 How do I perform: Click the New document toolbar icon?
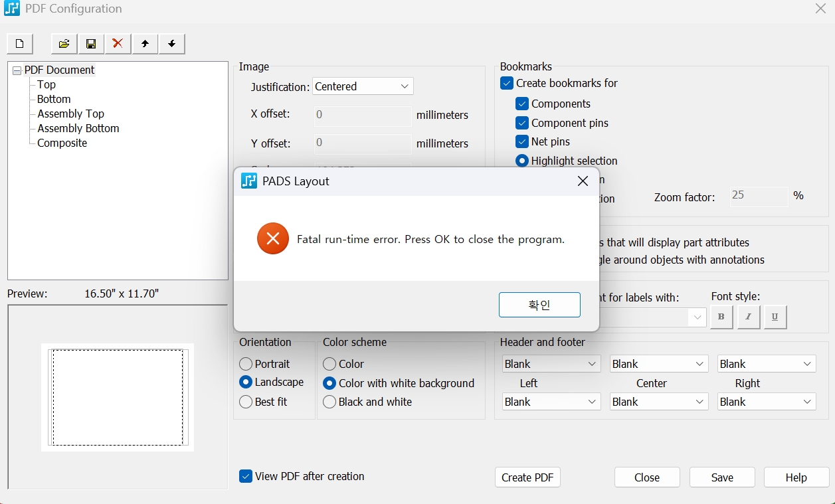coord(20,44)
